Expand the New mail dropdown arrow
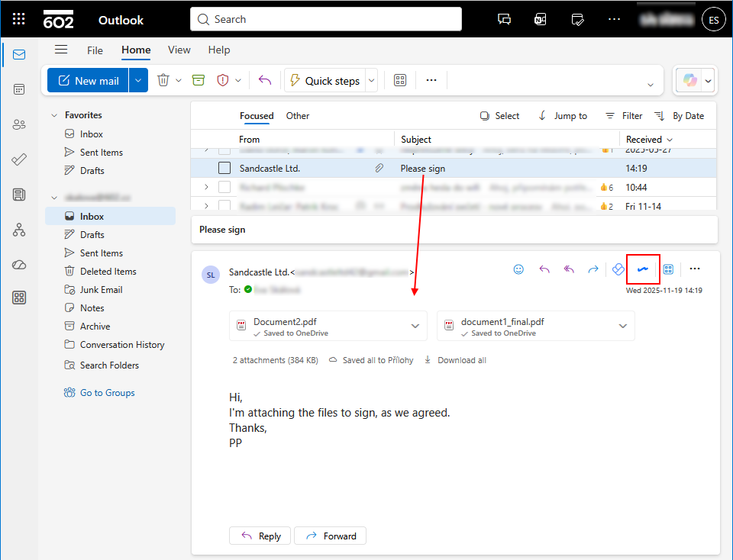The width and height of the screenshot is (733, 560). coord(138,80)
